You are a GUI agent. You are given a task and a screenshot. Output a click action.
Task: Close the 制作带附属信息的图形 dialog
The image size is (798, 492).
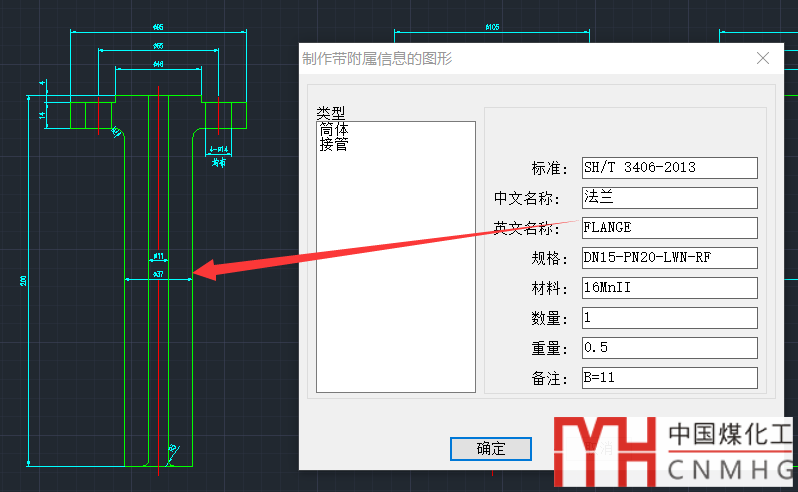pyautogui.click(x=764, y=58)
